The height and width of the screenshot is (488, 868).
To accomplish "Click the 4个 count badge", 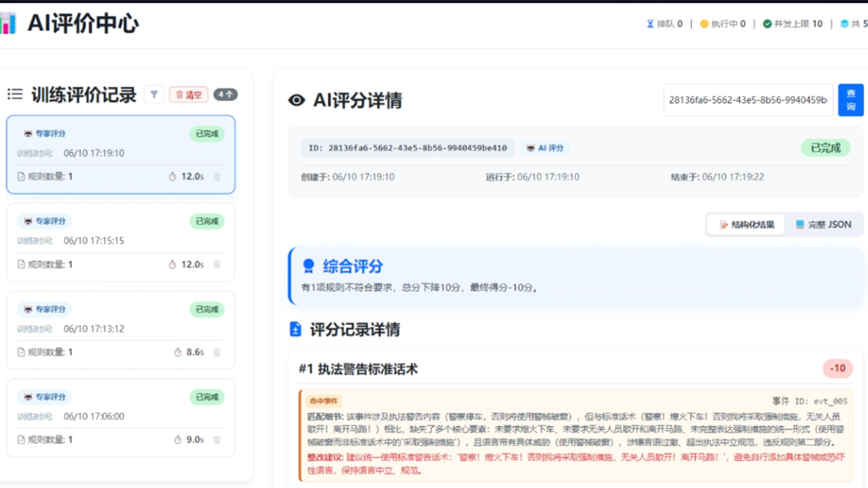I will [225, 94].
